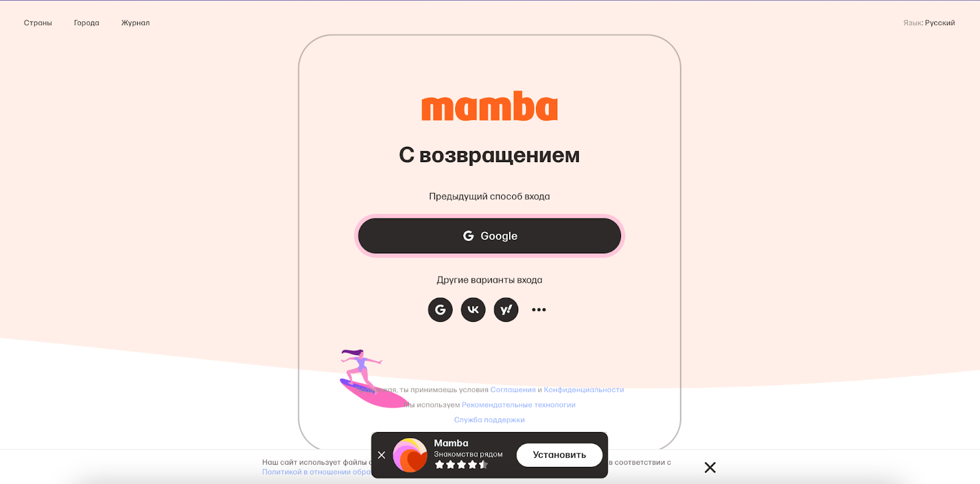This screenshot has width=980, height=484.
Task: Open the Политикой в отношении обработки link
Action: tap(317, 472)
